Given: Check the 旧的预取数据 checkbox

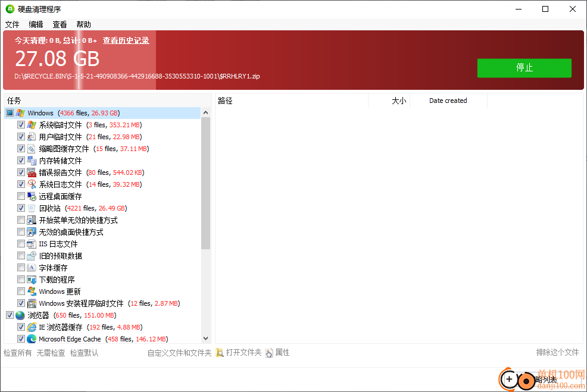Looking at the screenshot, I should pos(21,256).
